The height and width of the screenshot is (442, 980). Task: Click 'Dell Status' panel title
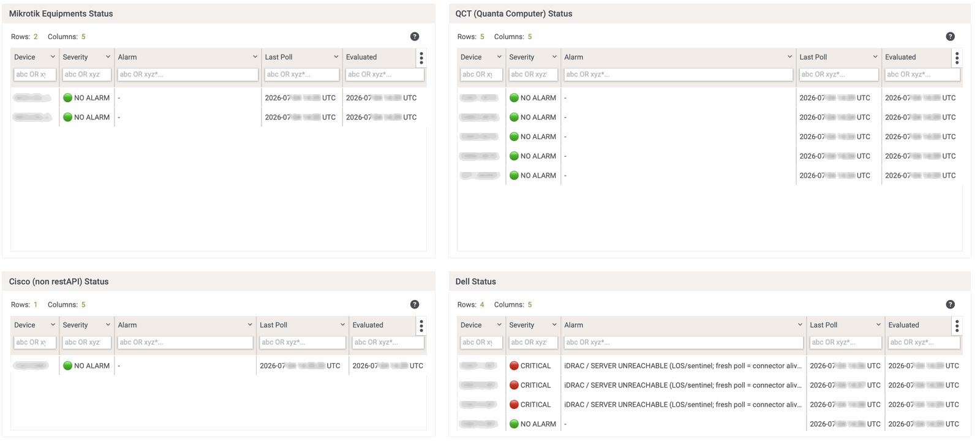(476, 282)
